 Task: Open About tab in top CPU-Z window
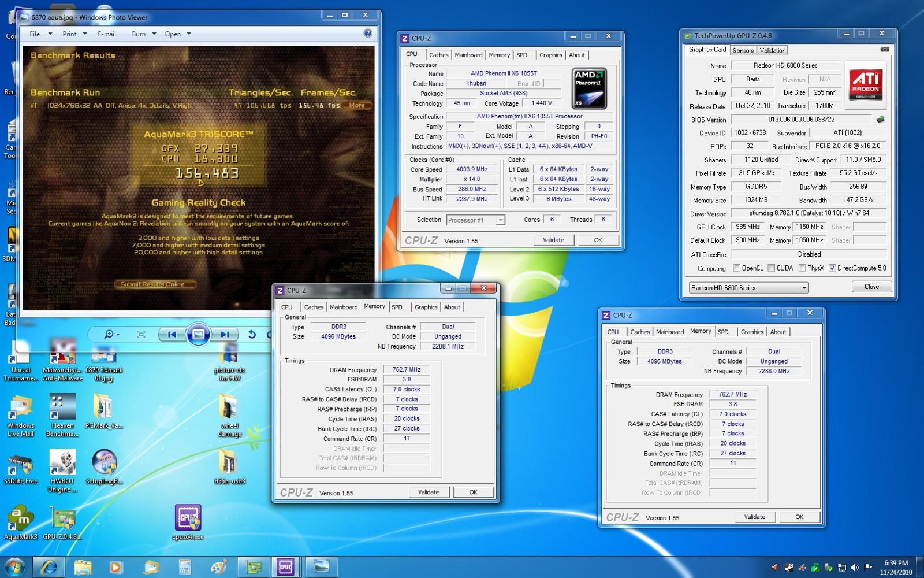coord(577,55)
